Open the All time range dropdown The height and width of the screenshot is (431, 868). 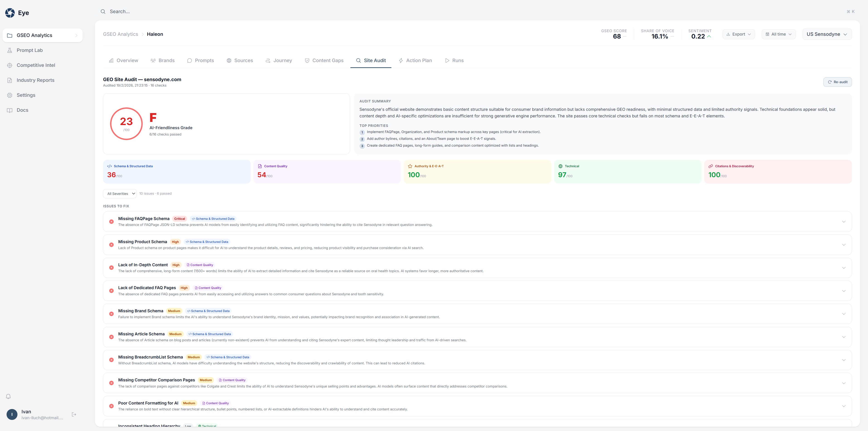point(778,34)
